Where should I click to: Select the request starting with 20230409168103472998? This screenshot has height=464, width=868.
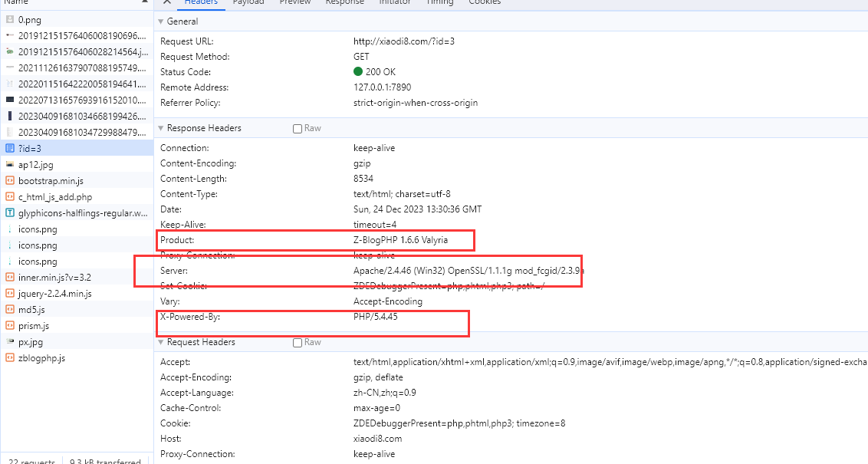(x=77, y=133)
